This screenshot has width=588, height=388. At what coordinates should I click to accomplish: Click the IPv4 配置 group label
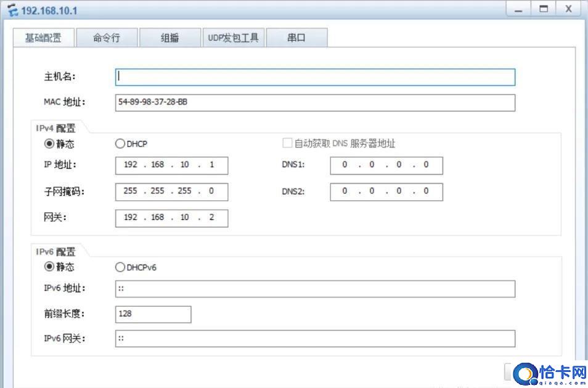click(x=55, y=128)
